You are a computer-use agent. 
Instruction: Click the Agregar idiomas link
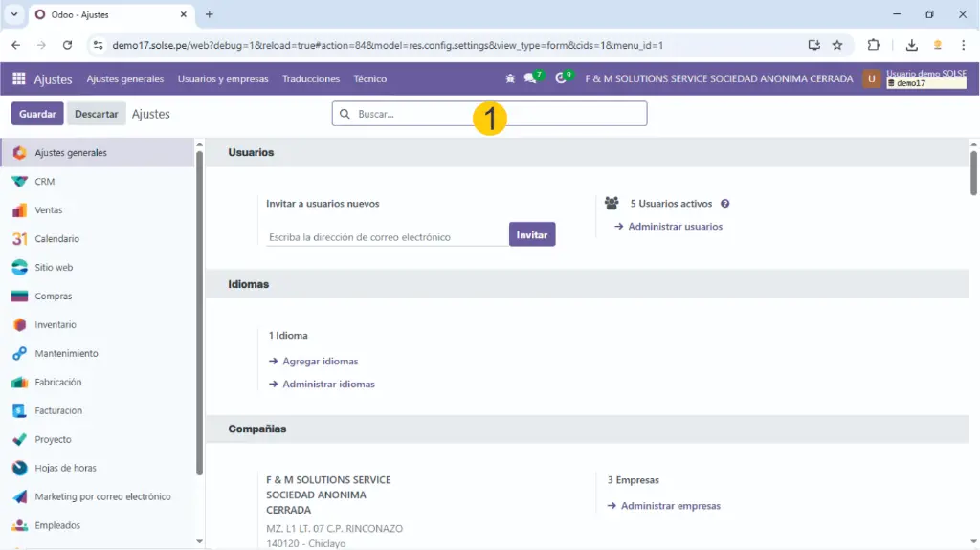coord(320,362)
